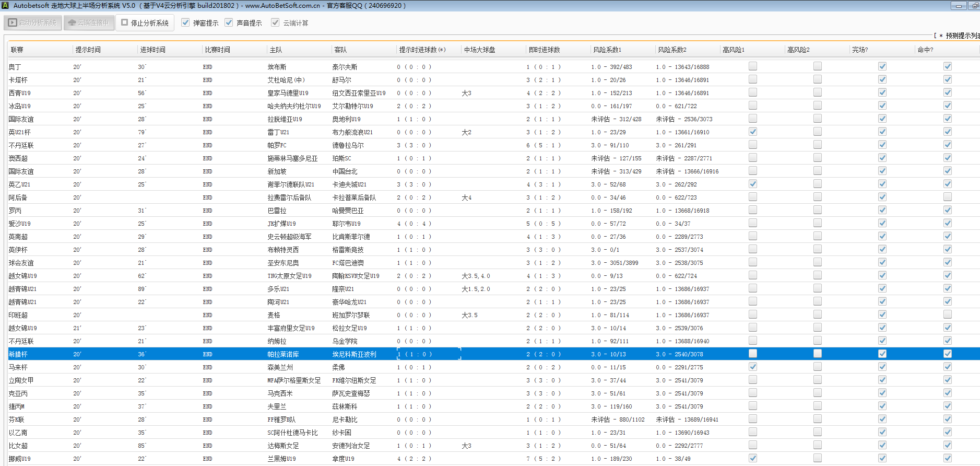This screenshot has width=980, height=466.
Task: Disable the 声音提示 checkbox
Action: click(x=229, y=23)
